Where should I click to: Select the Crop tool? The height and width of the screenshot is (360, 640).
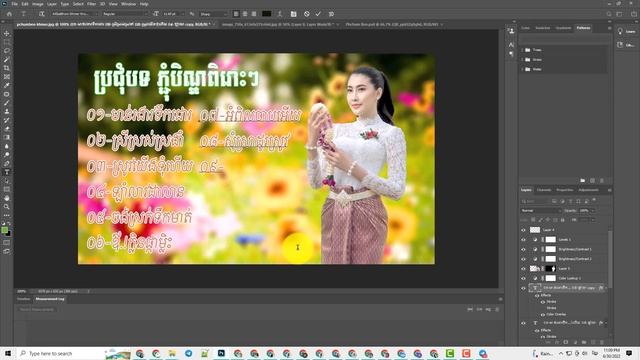tap(7, 68)
